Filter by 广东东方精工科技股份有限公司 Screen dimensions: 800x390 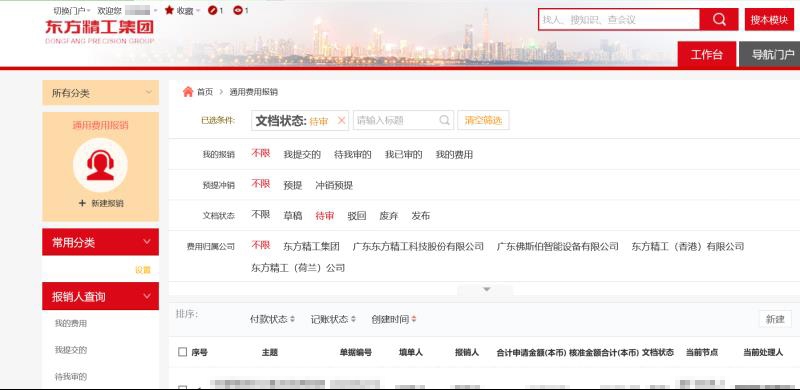click(418, 247)
